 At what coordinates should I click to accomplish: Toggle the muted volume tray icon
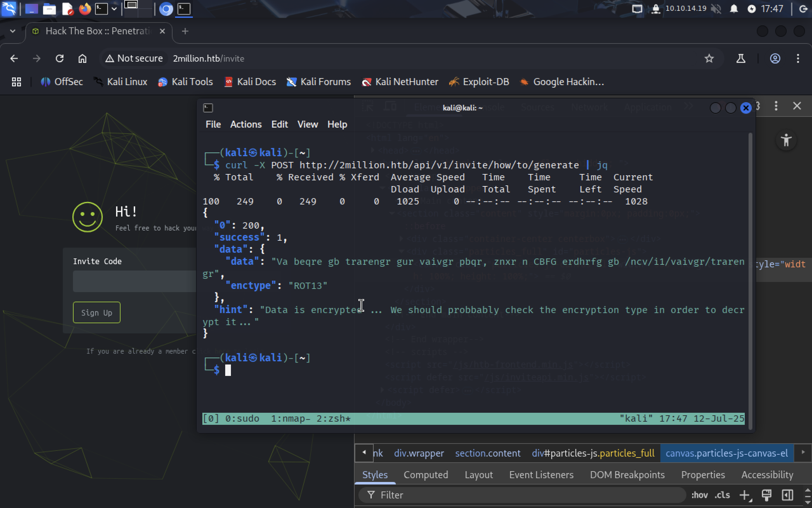pos(716,9)
